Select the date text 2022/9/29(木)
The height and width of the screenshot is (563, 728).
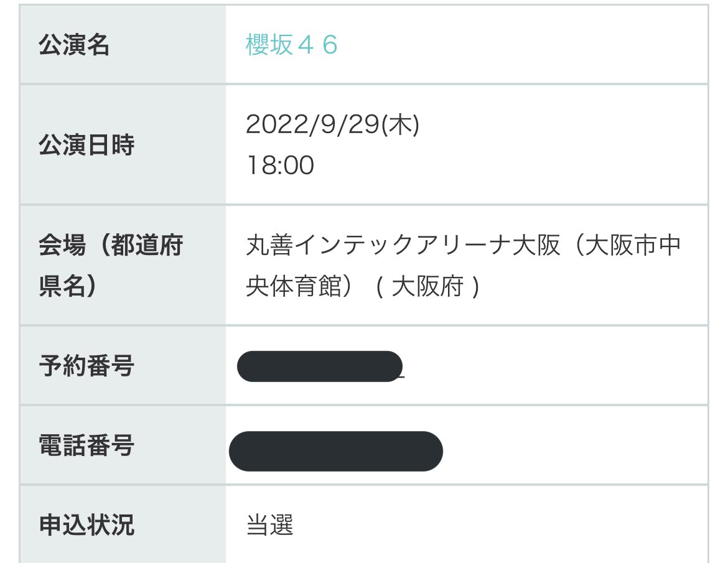pos(332,124)
